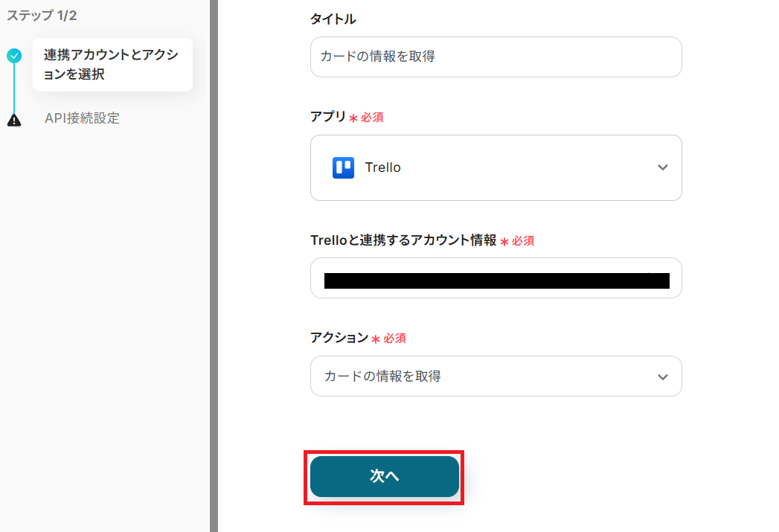Select the カードの情報を取得 action field
This screenshot has width=779, height=532.
pos(484,376)
